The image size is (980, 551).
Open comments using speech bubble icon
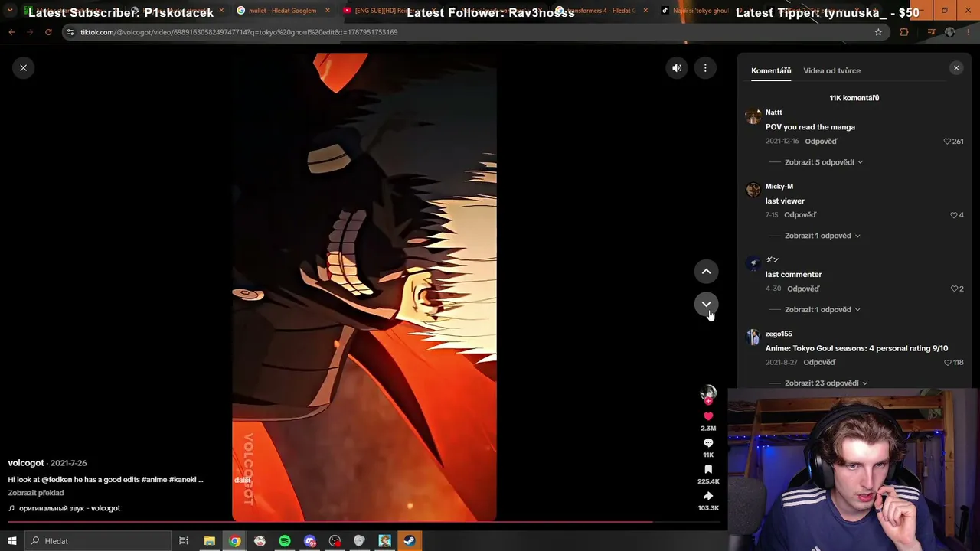tap(708, 443)
